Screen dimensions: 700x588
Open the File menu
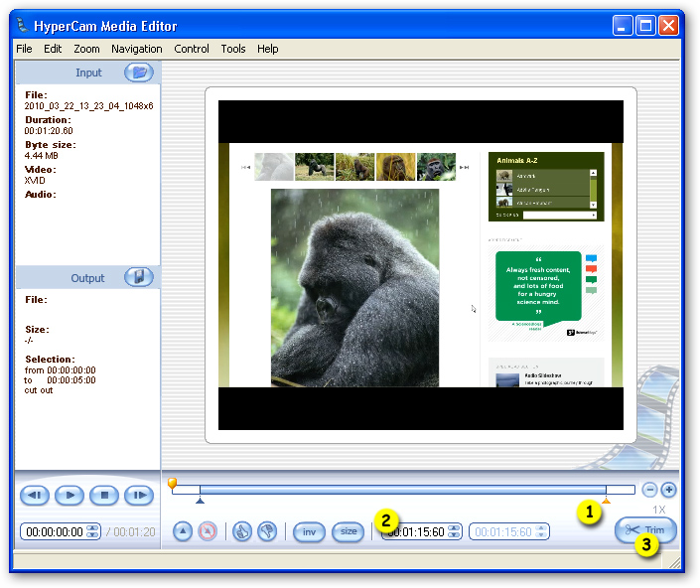[x=24, y=49]
